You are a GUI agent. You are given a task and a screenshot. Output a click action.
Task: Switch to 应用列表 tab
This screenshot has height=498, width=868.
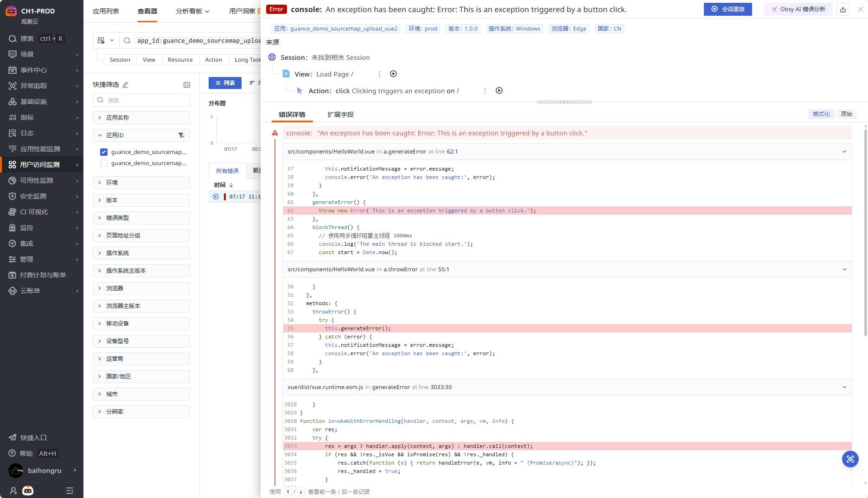pyautogui.click(x=106, y=11)
